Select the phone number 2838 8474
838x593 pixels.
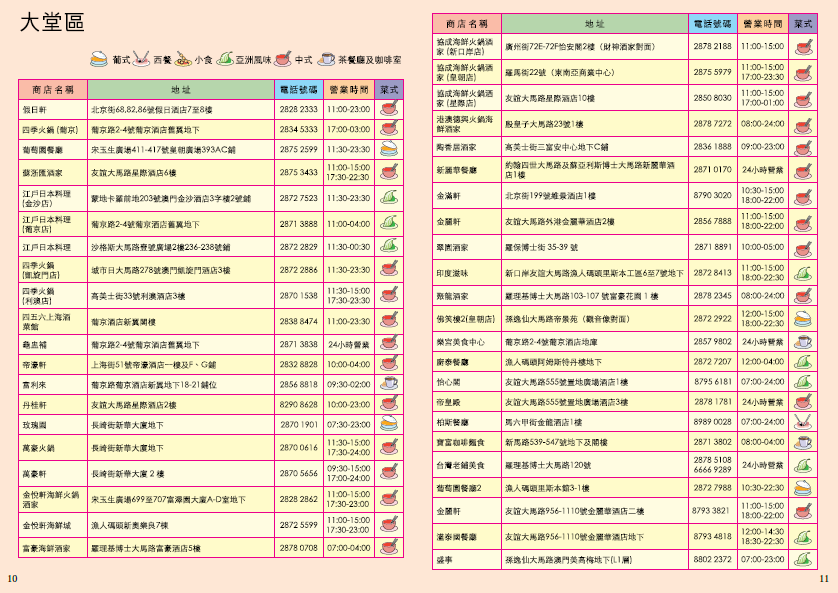coord(298,321)
